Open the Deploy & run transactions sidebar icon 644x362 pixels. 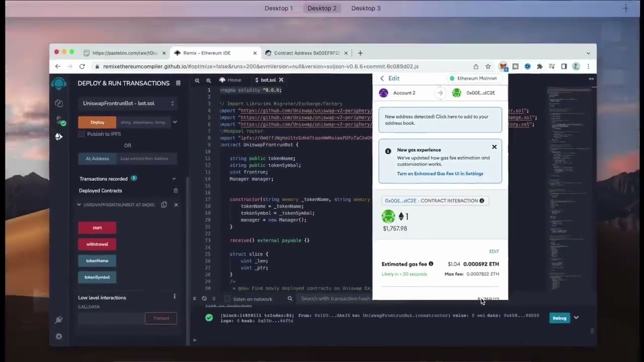59,136
